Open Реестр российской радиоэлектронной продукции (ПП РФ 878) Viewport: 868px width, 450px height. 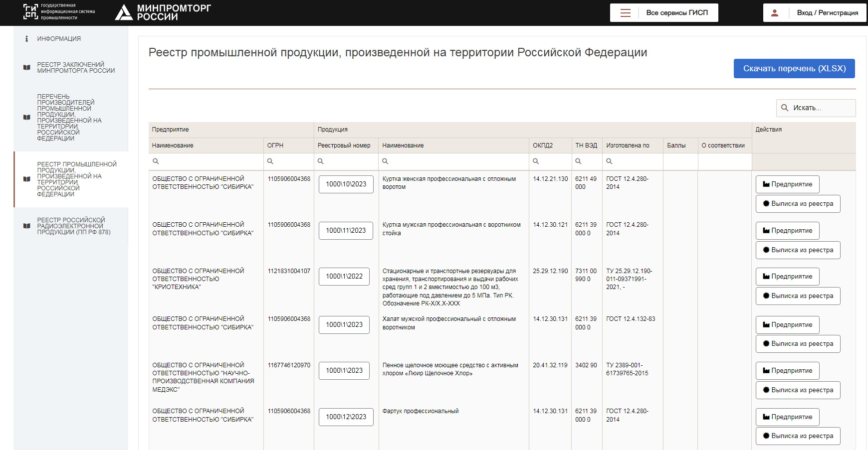(x=71, y=226)
